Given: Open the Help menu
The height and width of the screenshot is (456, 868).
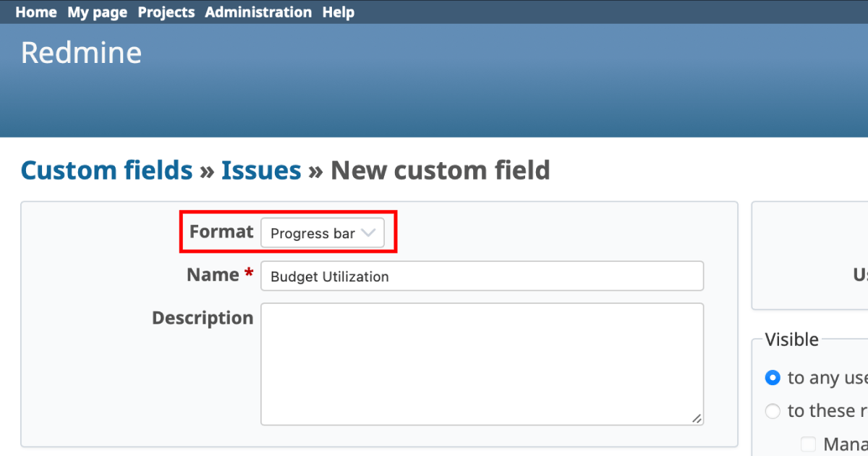Looking at the screenshot, I should pos(339,12).
